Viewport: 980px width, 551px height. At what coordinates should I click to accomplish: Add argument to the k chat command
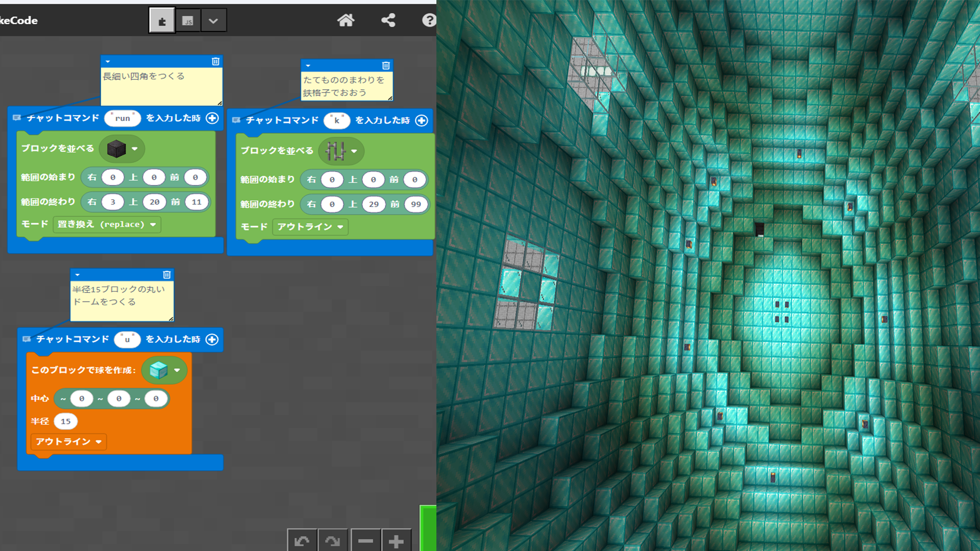pos(422,120)
